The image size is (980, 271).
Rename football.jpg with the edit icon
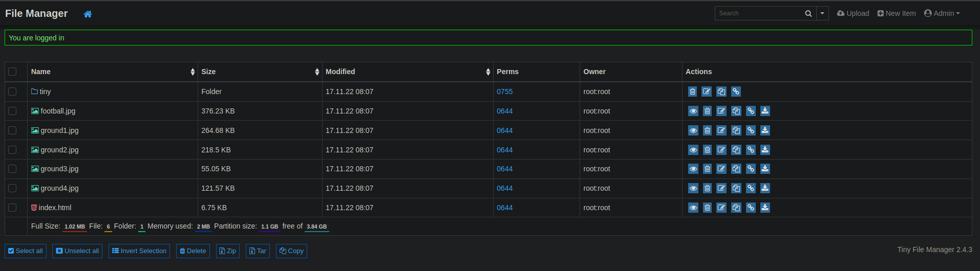click(721, 111)
